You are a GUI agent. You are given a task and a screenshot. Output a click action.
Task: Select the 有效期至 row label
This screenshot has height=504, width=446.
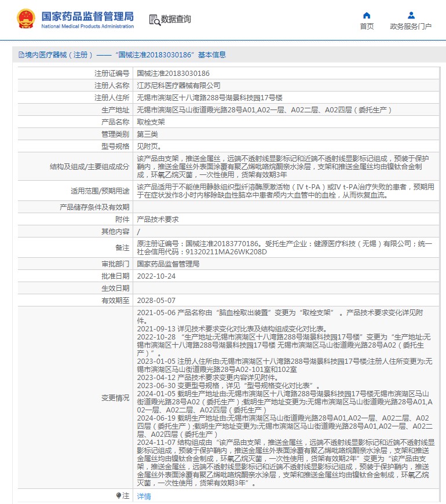click(115, 301)
